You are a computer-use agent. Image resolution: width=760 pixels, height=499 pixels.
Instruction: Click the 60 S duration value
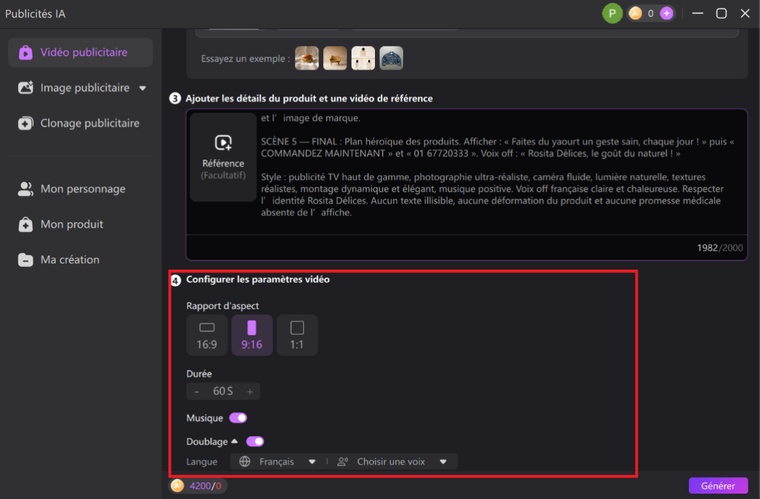(223, 391)
